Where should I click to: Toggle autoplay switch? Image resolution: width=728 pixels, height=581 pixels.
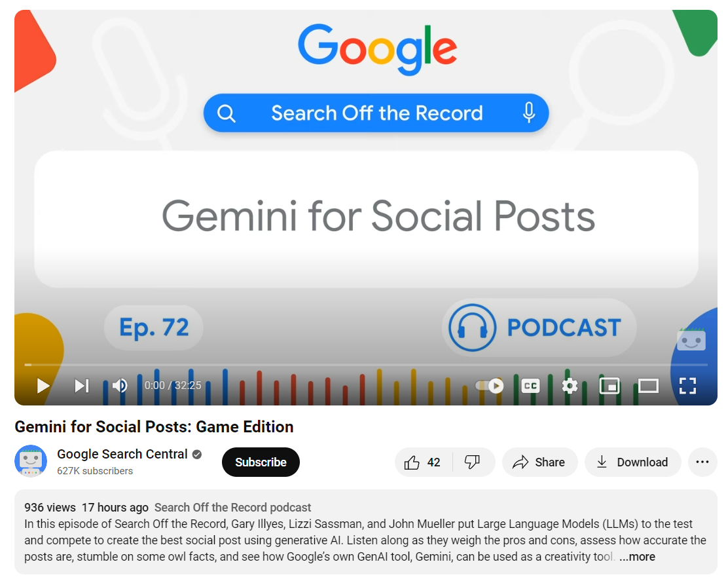click(489, 385)
